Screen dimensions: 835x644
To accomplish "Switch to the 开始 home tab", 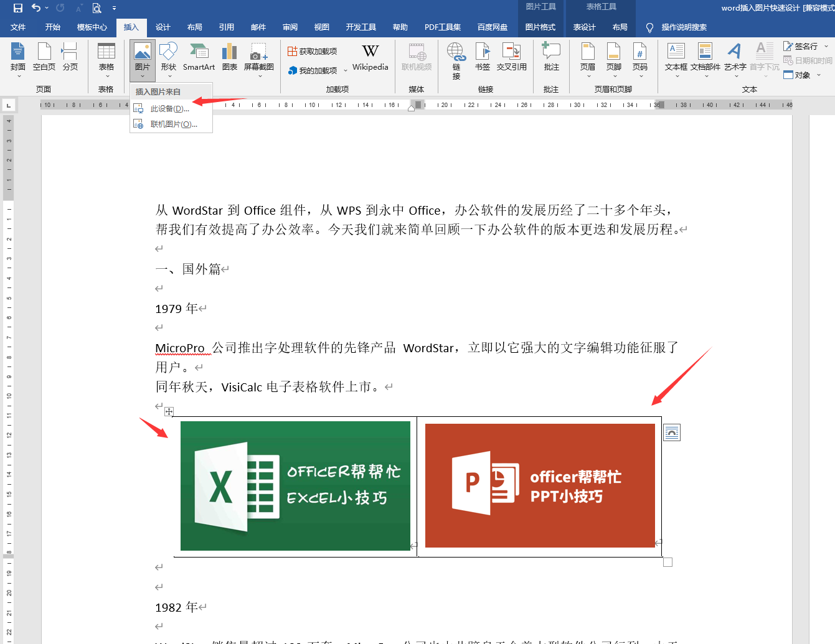I will click(53, 27).
